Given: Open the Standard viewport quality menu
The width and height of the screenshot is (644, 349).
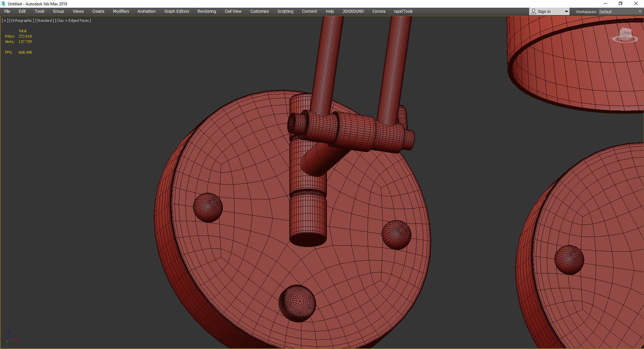Looking at the screenshot, I should pyautogui.click(x=44, y=20).
